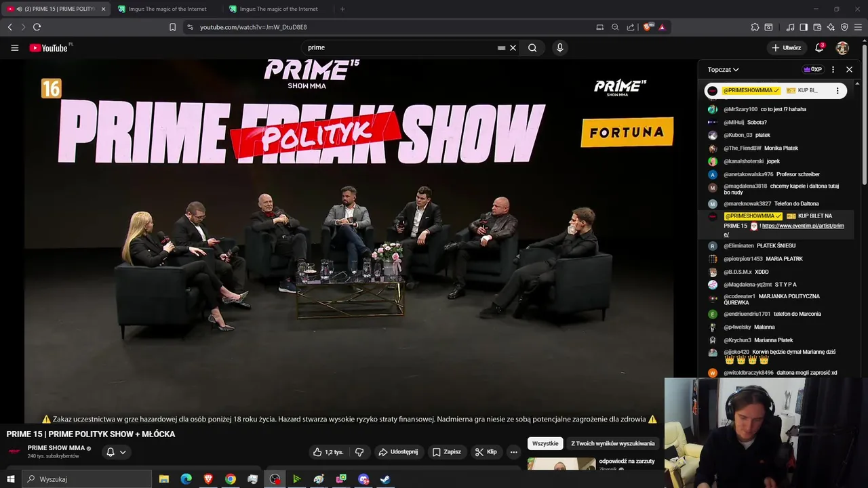Open YouTube notifications bell
Screen dimensions: 868x488
819,47
